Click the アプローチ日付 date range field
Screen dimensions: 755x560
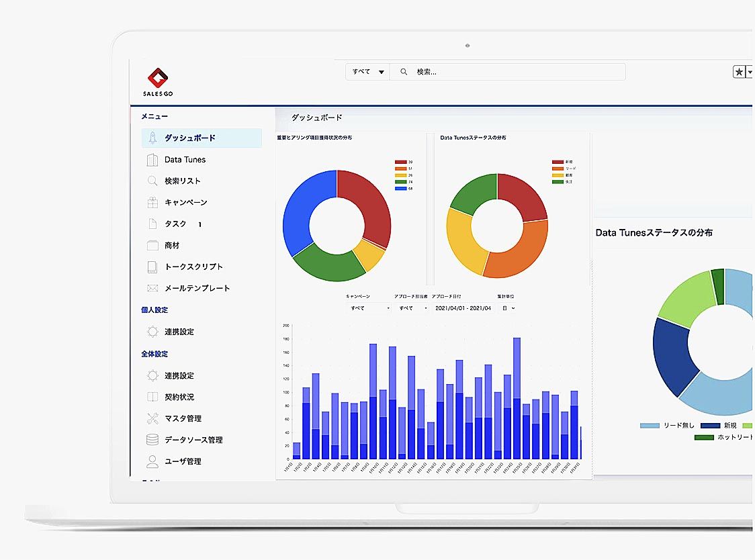tap(463, 308)
